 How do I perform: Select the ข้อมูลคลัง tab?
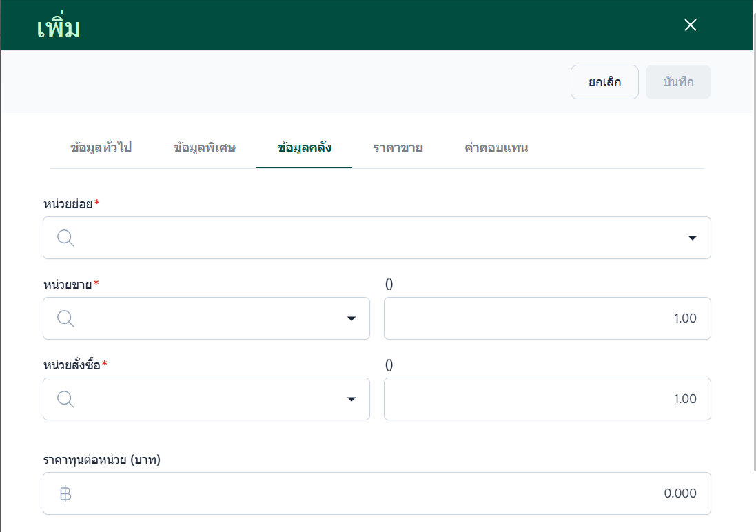pos(304,147)
